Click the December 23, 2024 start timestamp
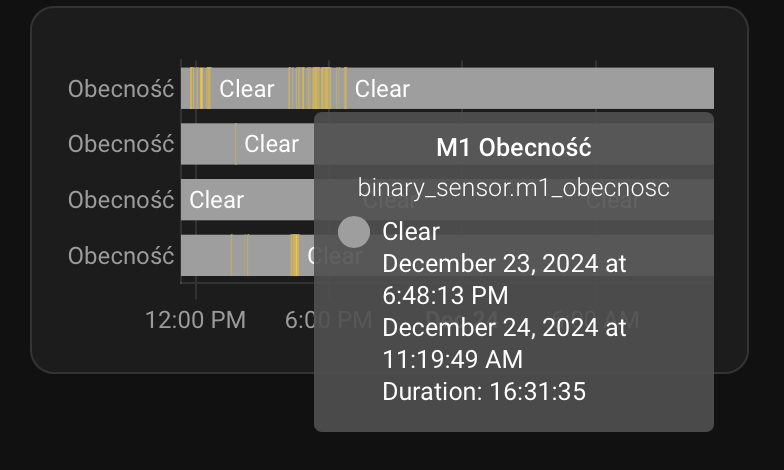 [x=504, y=279]
